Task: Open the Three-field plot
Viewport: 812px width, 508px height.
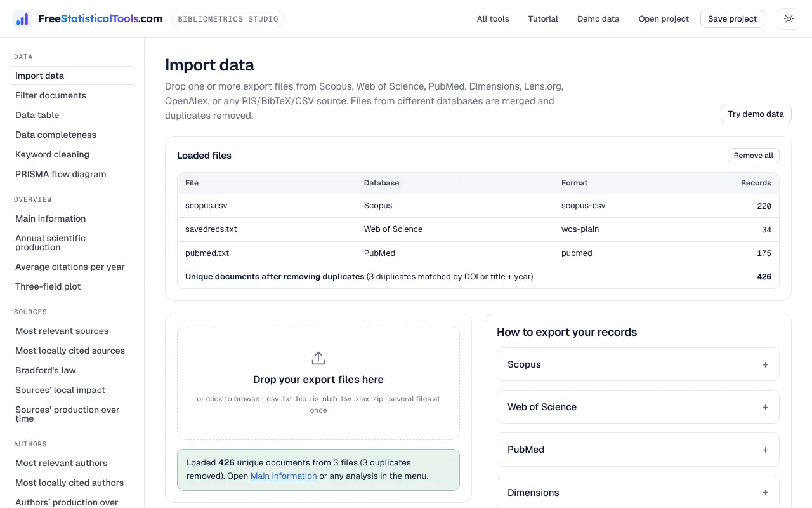Action: 72,286
